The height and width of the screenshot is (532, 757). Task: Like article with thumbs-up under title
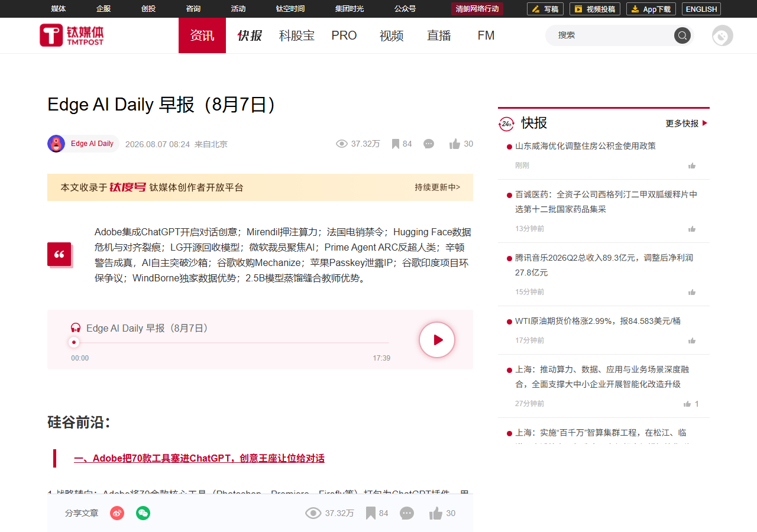coord(455,144)
